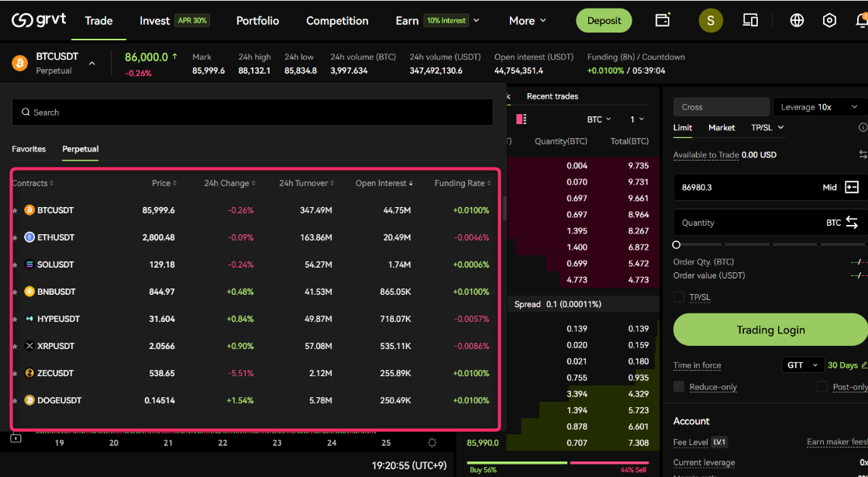This screenshot has width=868, height=477.
Task: Open the hexagon settings icon
Action: pos(829,20)
